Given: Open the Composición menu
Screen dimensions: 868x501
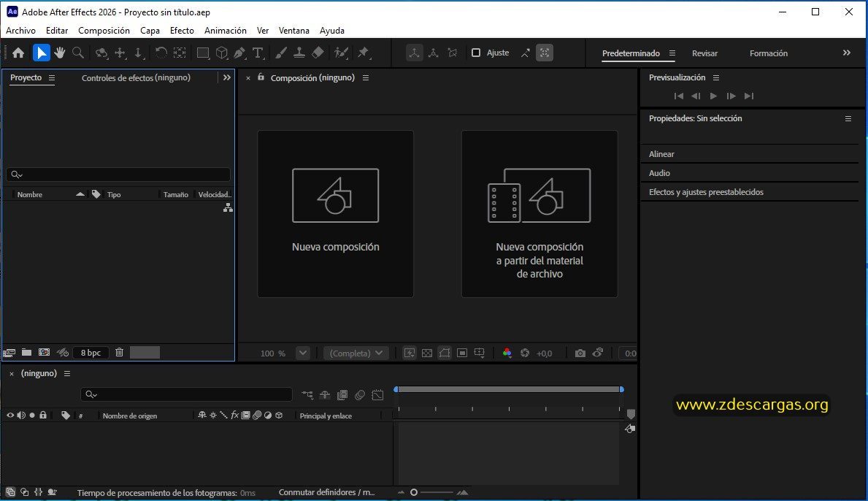Looking at the screenshot, I should point(104,31).
